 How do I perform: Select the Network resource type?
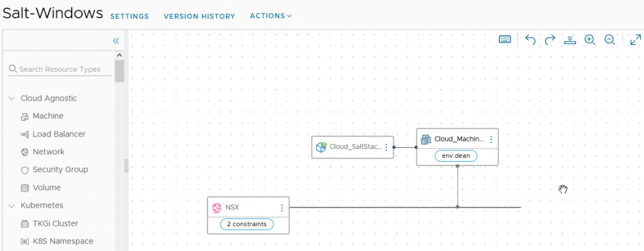pos(48,152)
